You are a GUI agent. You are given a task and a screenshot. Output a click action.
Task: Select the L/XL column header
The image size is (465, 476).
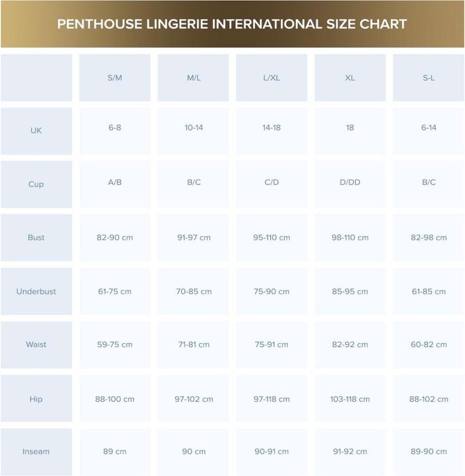[271, 78]
